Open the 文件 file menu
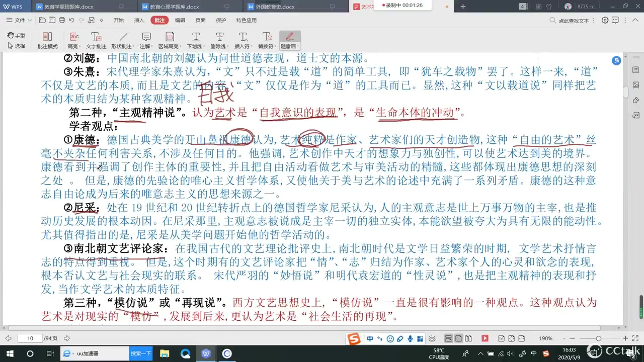This screenshot has width=644, height=362. pyautogui.click(x=19, y=20)
